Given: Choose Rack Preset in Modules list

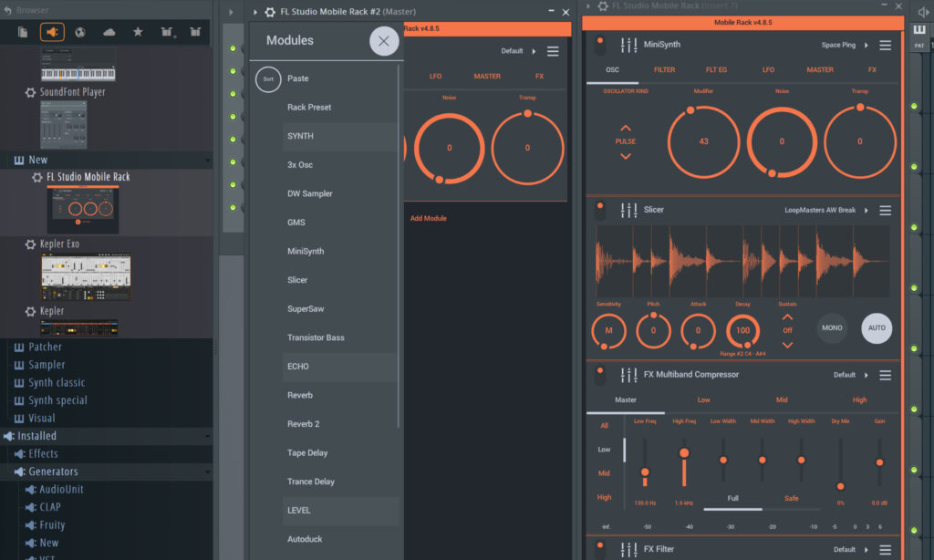Looking at the screenshot, I should (309, 108).
